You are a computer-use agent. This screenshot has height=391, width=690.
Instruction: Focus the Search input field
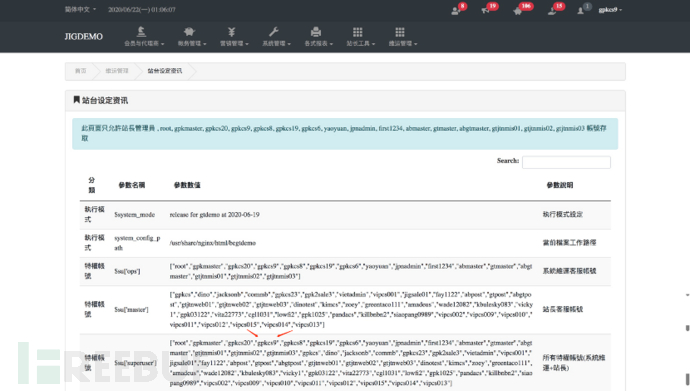566,162
